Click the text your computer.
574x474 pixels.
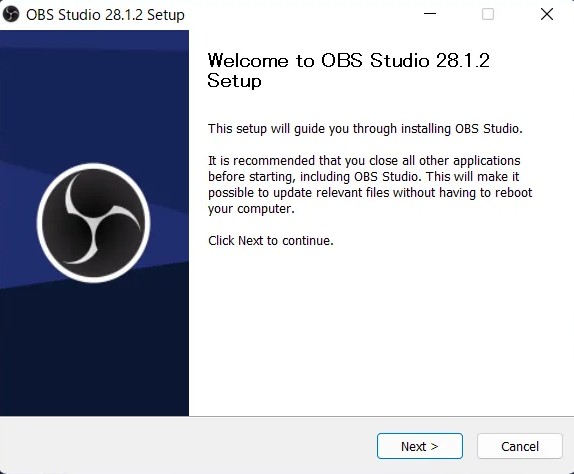click(251, 209)
